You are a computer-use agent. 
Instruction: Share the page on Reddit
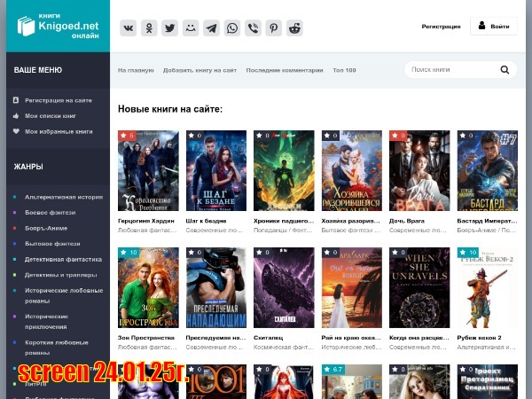pyautogui.click(x=294, y=27)
